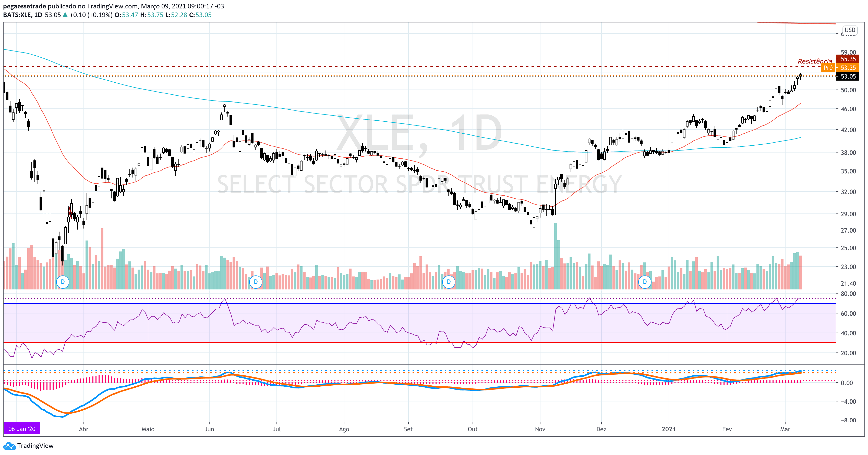Click the RSI 20.00 scale label
The height and width of the screenshot is (455, 868).
click(x=848, y=353)
